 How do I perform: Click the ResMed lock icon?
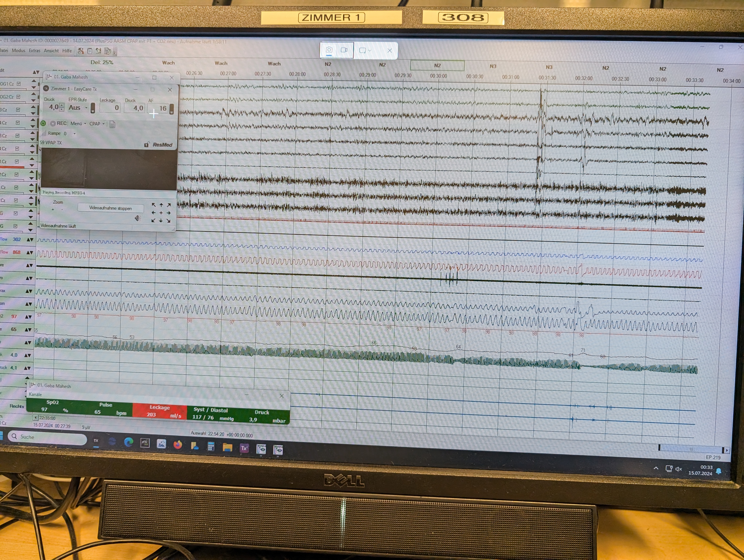[x=147, y=145]
